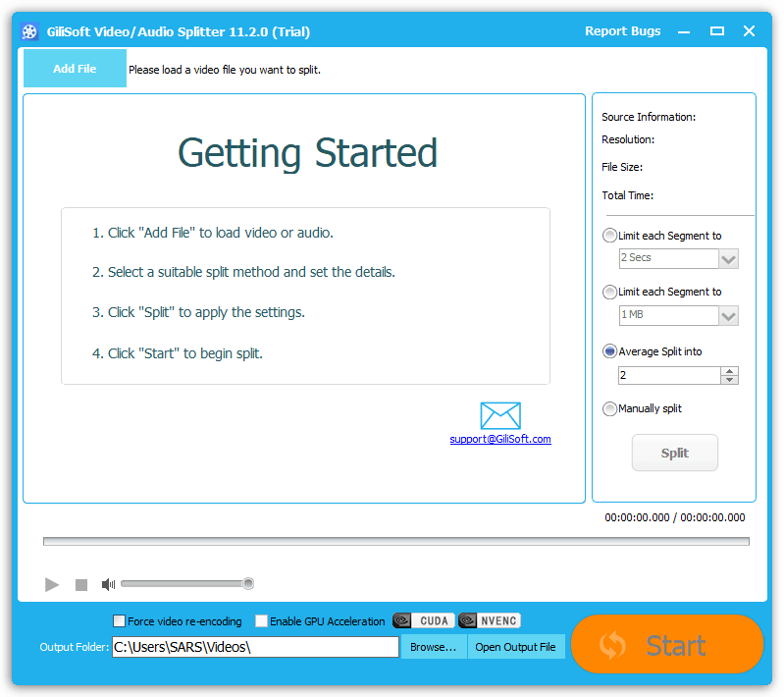The image size is (784, 697).
Task: Click the Add File button
Action: (75, 69)
